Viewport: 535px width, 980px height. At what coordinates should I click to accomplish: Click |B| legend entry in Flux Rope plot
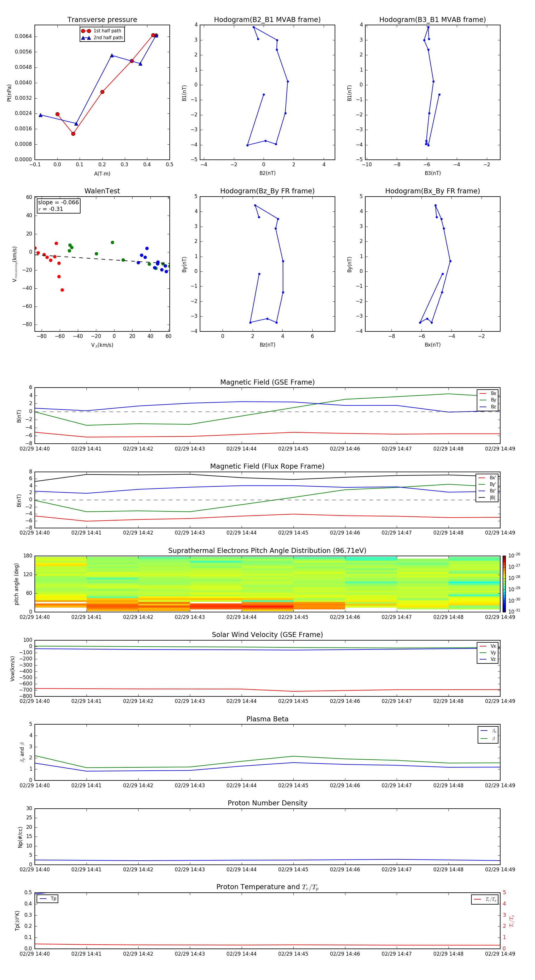[487, 498]
